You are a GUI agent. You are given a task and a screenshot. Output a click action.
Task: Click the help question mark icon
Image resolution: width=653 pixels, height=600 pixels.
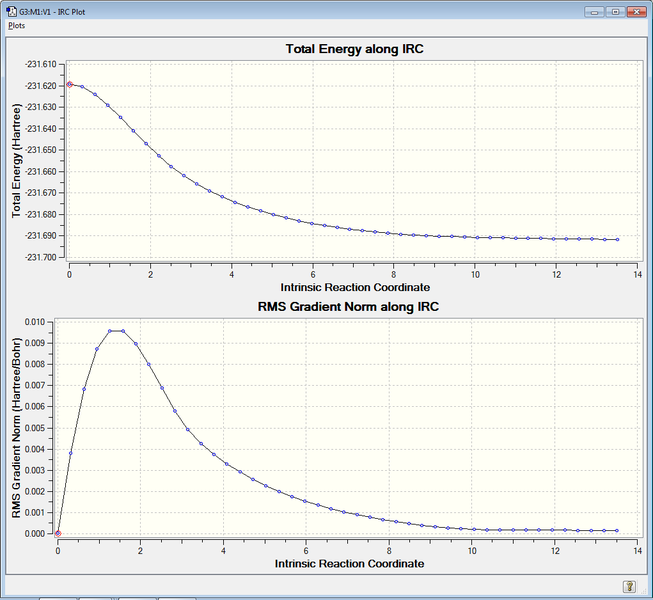click(629, 586)
